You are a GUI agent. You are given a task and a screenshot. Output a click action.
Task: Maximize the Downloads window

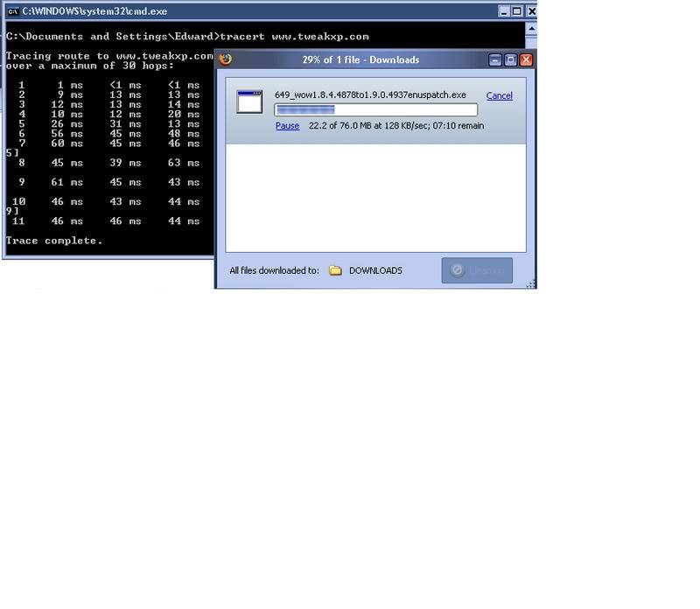(x=510, y=59)
